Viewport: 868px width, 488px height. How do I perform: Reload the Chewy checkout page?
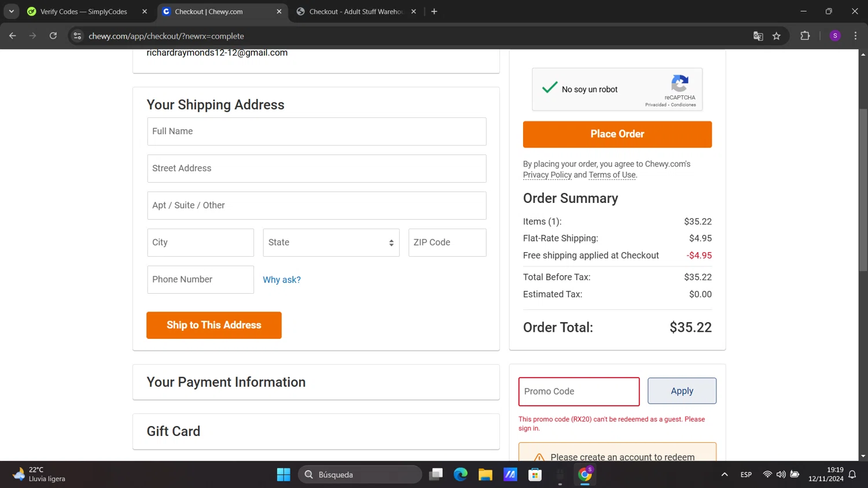tap(53, 36)
